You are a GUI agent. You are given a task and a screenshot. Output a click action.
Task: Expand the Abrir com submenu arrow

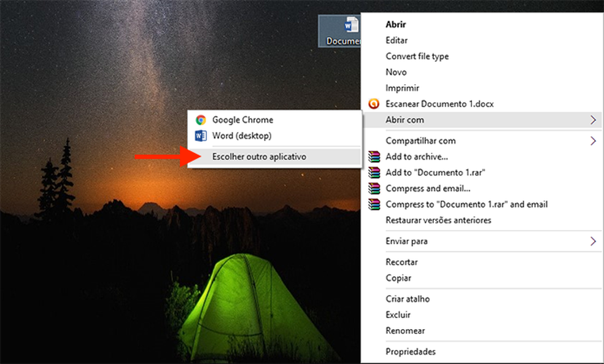point(593,120)
